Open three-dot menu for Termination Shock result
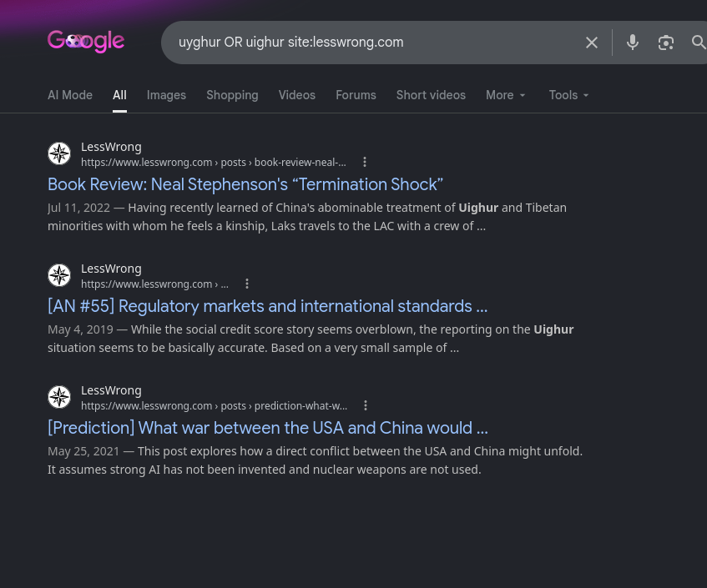Image resolution: width=707 pixels, height=588 pixels. [x=365, y=162]
